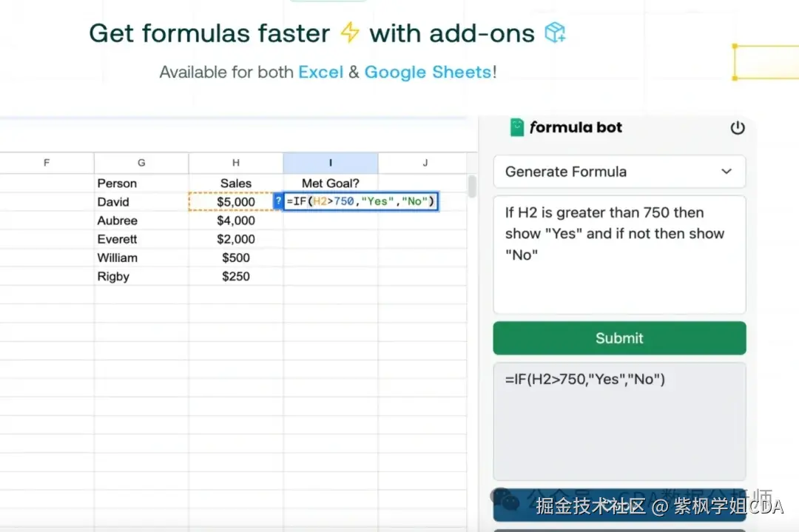Click the power icon in Formula Bot panel

737,128
